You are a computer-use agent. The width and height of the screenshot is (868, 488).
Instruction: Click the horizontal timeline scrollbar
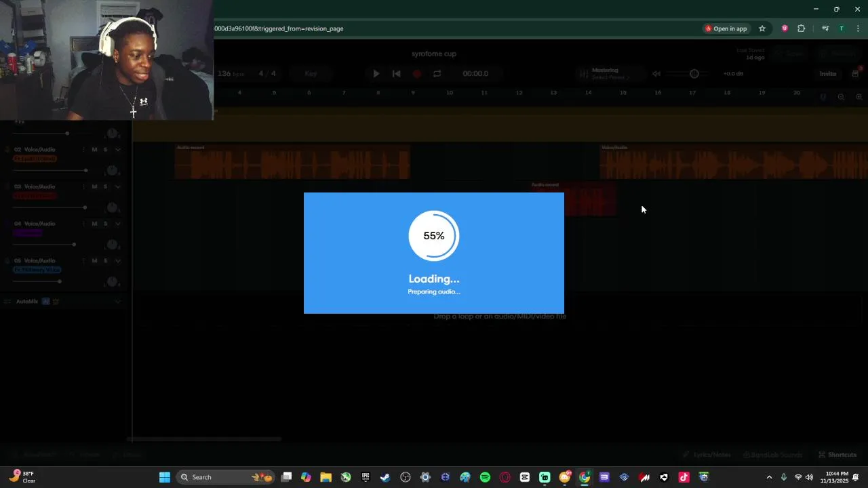coord(203,439)
